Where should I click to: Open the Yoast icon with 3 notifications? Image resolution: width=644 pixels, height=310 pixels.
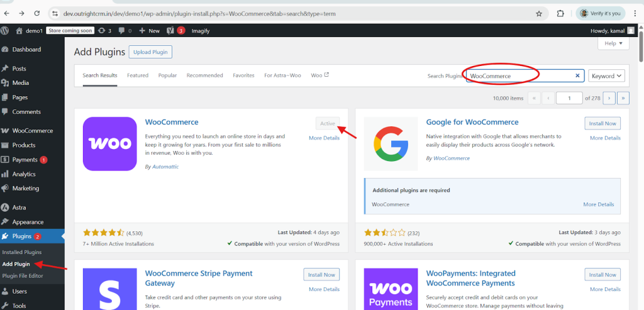tap(176, 30)
